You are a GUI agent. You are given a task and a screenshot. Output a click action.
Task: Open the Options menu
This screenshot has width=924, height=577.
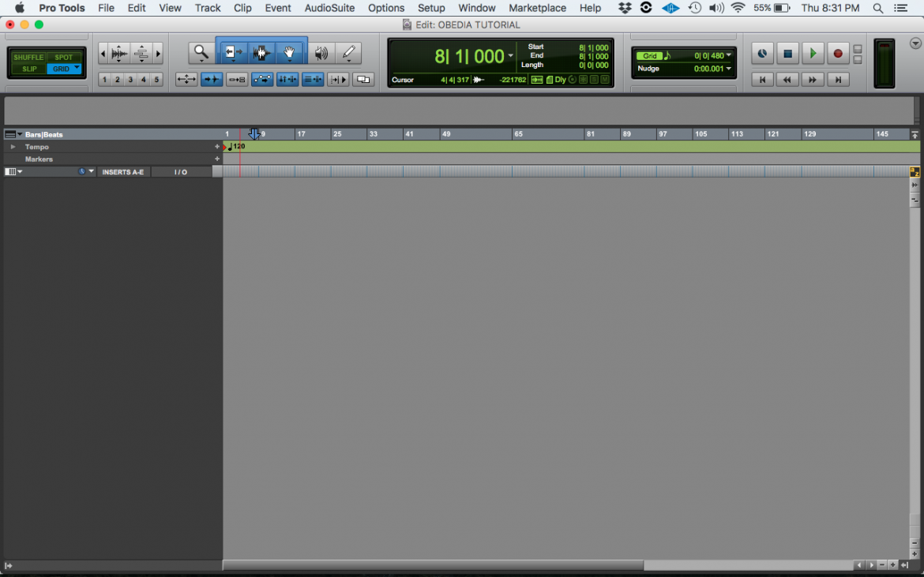[x=386, y=8]
